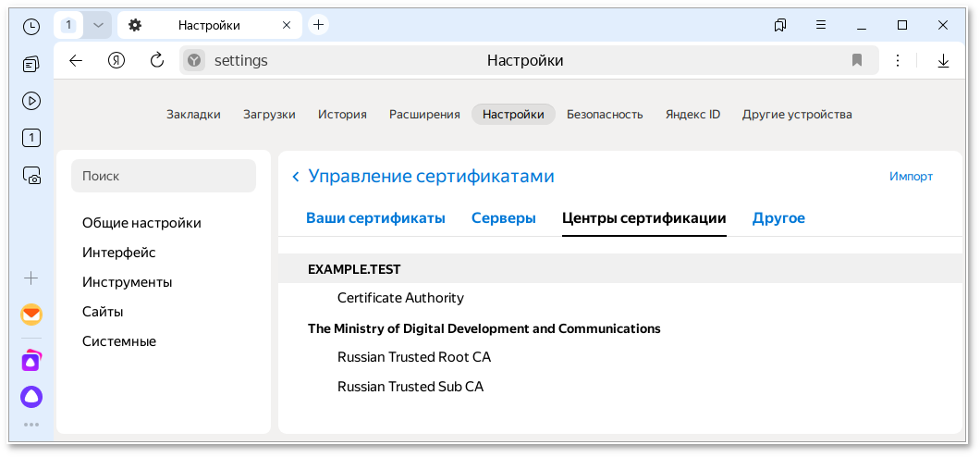Screen dimensions: 980x457
Task: Switch to История section
Action: point(342,115)
